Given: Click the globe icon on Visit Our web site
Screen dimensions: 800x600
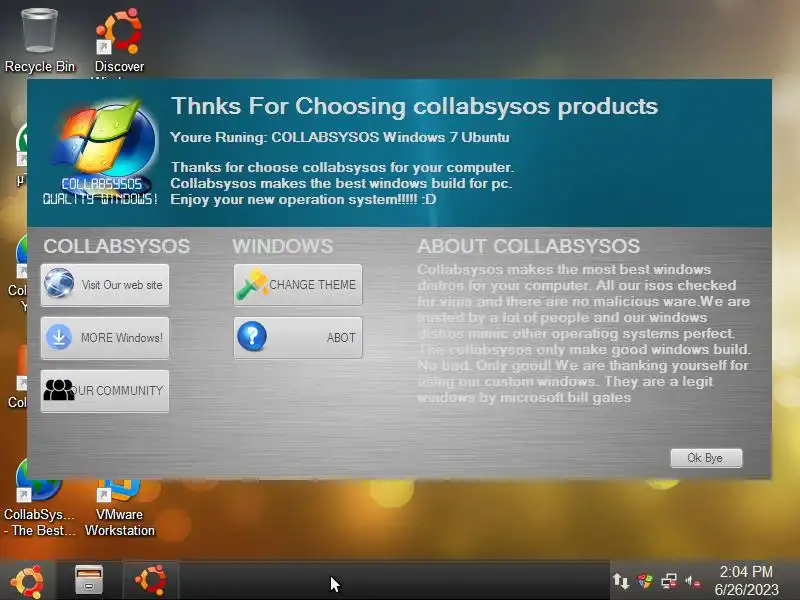Looking at the screenshot, I should pyautogui.click(x=59, y=283).
